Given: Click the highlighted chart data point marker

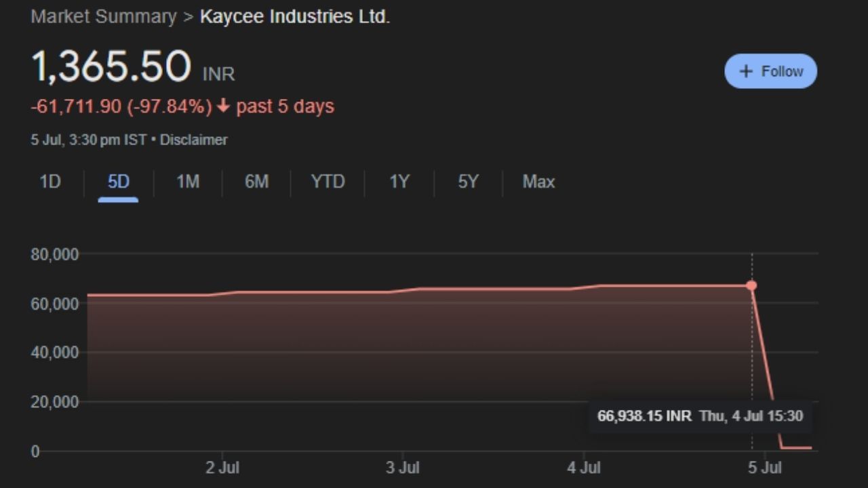Looking at the screenshot, I should [751, 285].
